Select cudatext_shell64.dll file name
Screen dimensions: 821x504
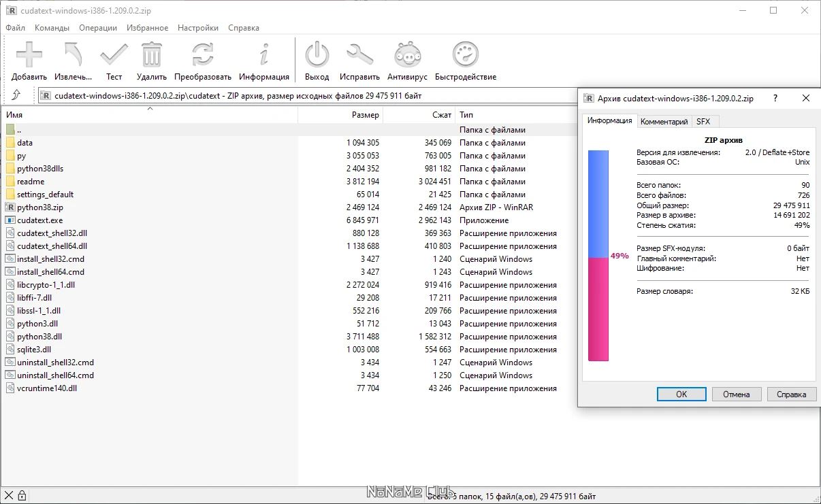(x=52, y=246)
